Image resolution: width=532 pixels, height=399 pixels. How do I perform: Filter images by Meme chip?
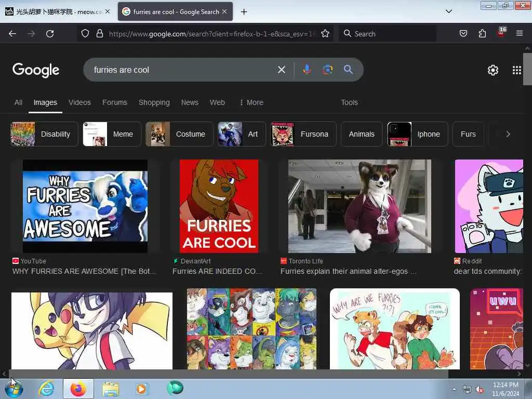[112, 134]
